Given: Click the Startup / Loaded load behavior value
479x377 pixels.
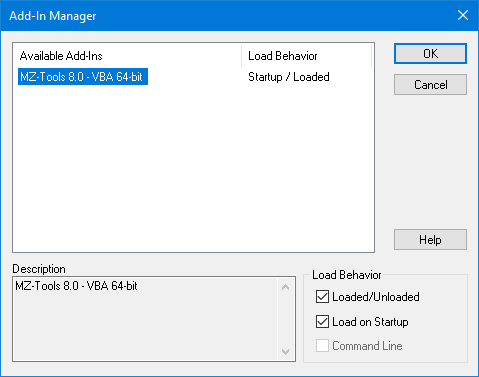Looking at the screenshot, I should tap(289, 77).
